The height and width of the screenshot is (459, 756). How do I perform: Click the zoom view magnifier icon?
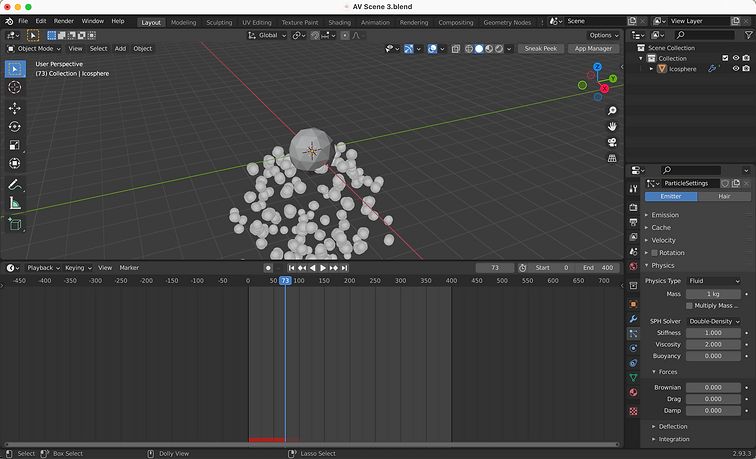[x=612, y=111]
